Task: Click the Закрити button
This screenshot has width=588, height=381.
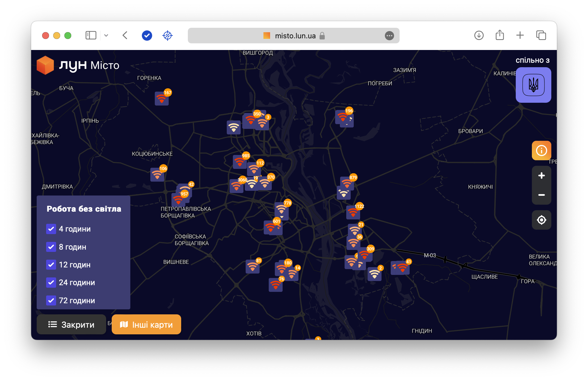Action: click(x=71, y=324)
